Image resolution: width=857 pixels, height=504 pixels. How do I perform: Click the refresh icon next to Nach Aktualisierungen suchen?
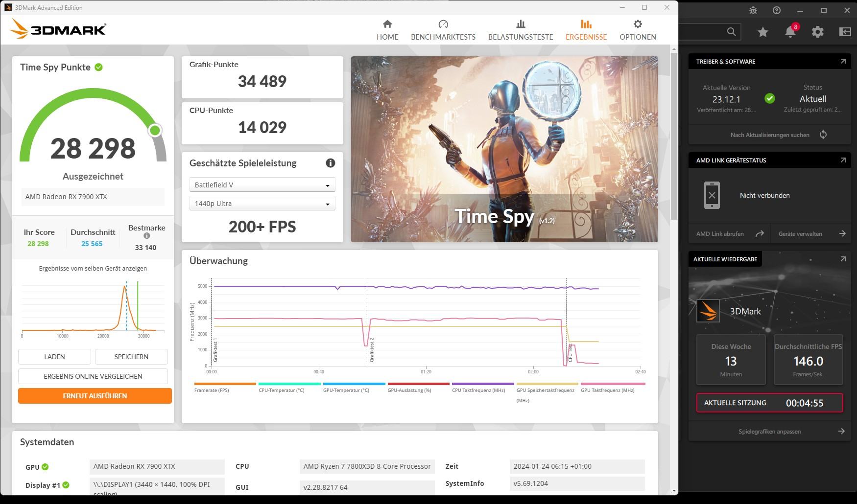[x=823, y=135]
